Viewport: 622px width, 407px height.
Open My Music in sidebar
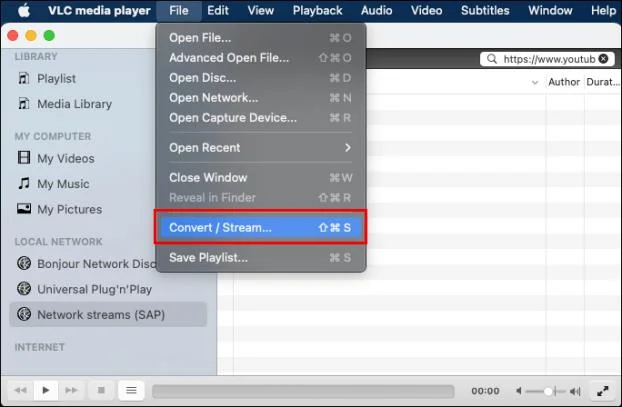(x=63, y=184)
